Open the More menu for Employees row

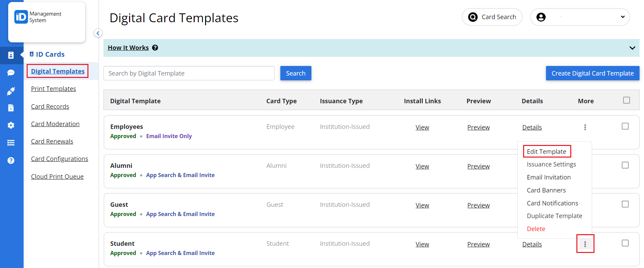click(585, 127)
